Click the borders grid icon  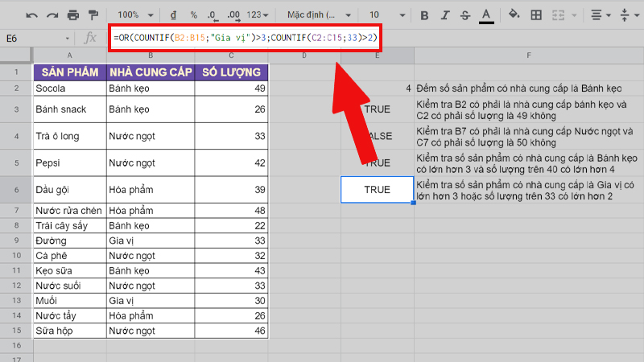tap(535, 15)
